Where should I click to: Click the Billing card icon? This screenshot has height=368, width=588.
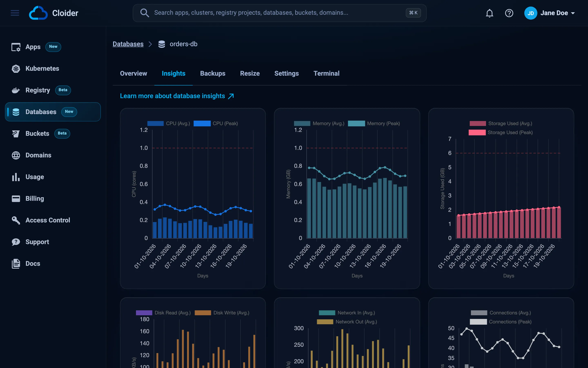coord(16,199)
